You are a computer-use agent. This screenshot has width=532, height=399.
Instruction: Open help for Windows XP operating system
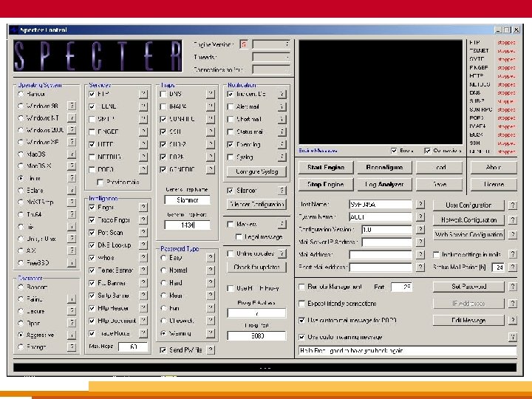pyautogui.click(x=72, y=142)
